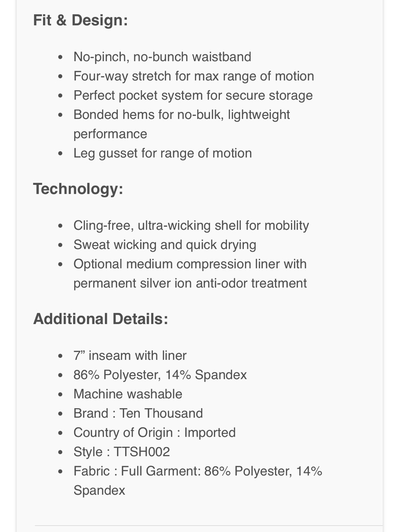Select the Style : TTSH002 code
Screen dimensions: 399x532
[122, 452]
